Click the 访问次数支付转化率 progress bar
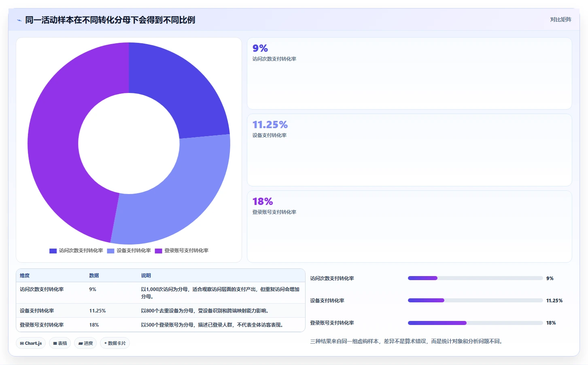The image size is (588, 365). (x=475, y=278)
